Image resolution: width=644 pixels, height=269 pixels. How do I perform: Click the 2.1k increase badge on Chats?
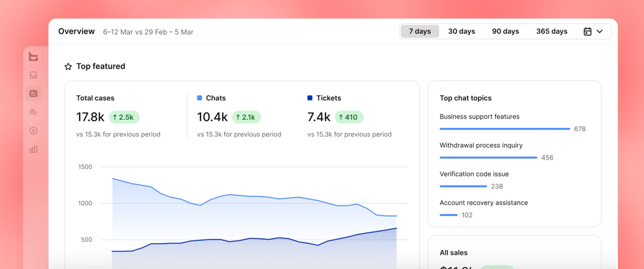[247, 118]
